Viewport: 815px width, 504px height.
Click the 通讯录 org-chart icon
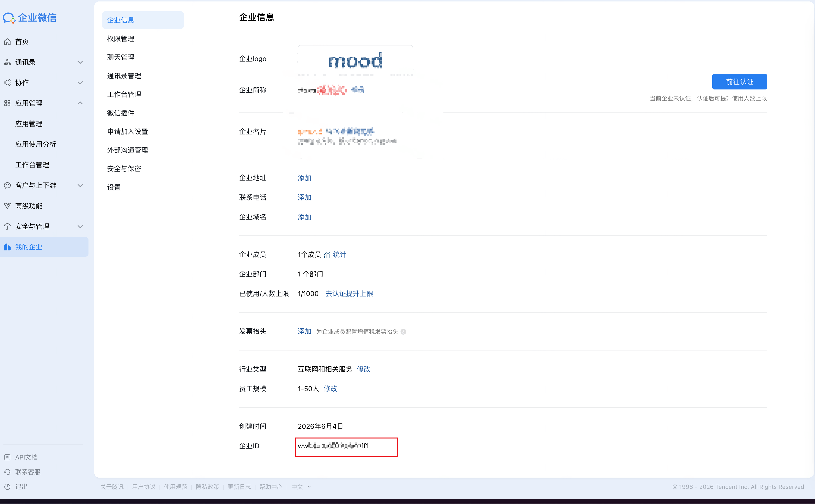coord(7,62)
